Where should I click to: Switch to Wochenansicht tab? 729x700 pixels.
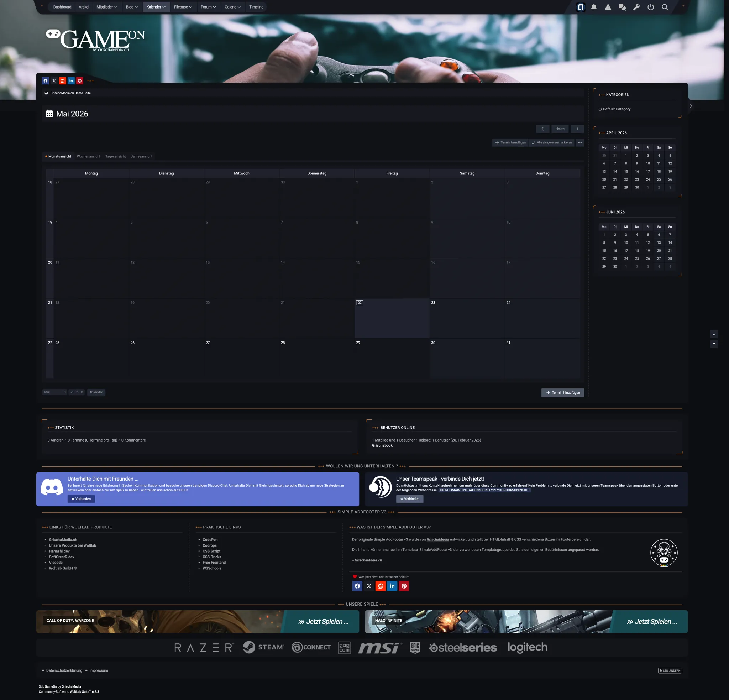point(89,156)
